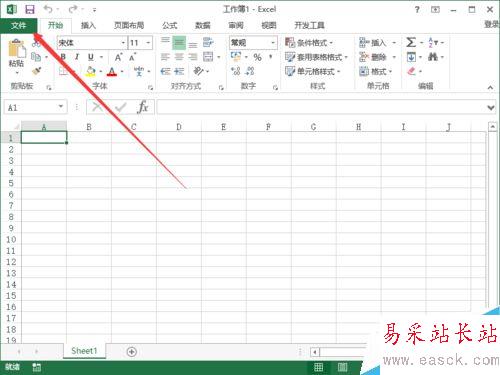Expand the formula bar chevron
The image size is (500, 375).
pos(491,108)
